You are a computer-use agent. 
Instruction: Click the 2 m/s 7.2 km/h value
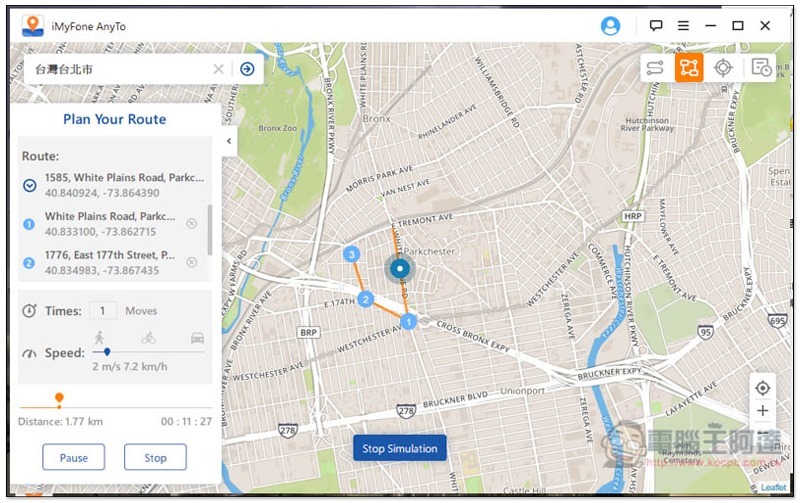[x=130, y=366]
